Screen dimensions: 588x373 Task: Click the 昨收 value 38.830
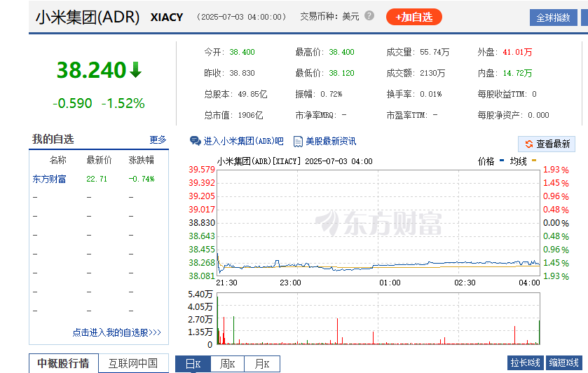click(x=242, y=73)
